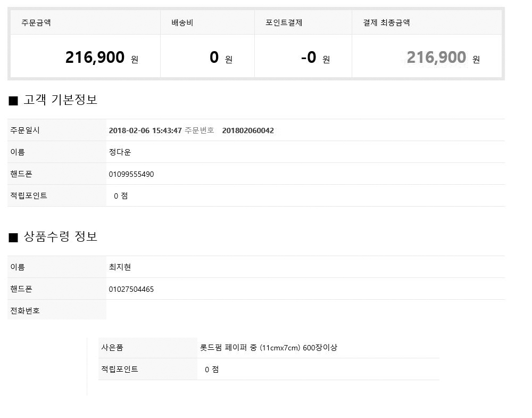
Task: Click the 주문금액 amount 216,900
Action: click(95, 57)
